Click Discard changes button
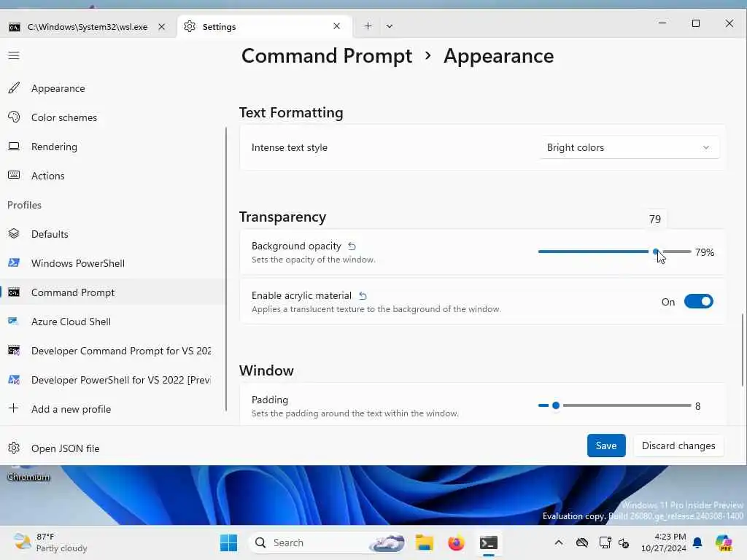747x560 pixels. [678, 446]
